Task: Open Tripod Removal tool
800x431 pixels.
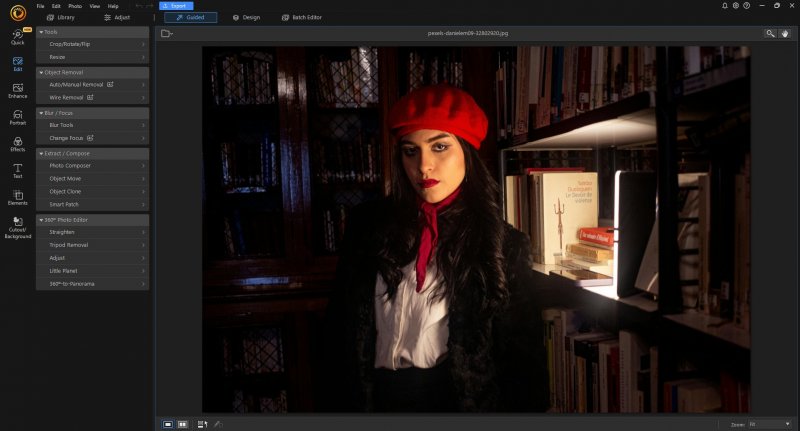Action: click(92, 245)
